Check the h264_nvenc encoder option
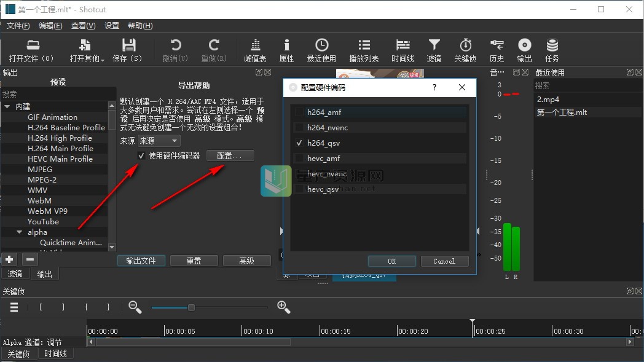Viewport: 644px width, 362px height. click(x=299, y=127)
